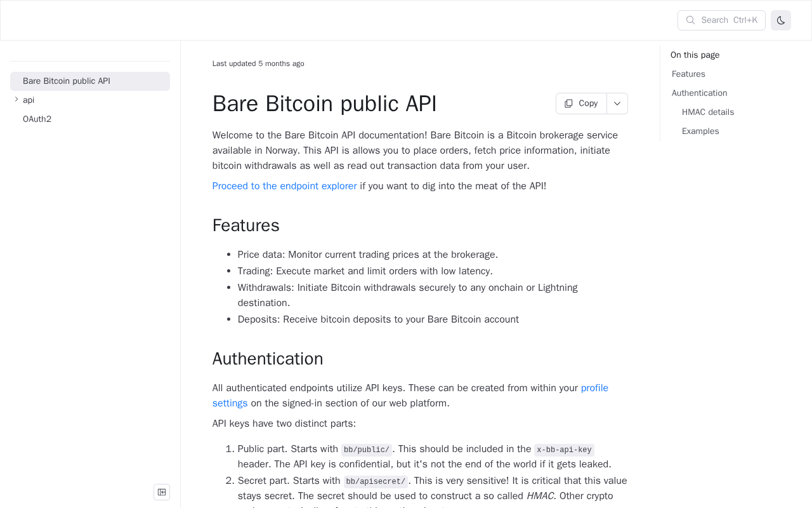Click the copy page icon
812x508 pixels.
[568, 104]
